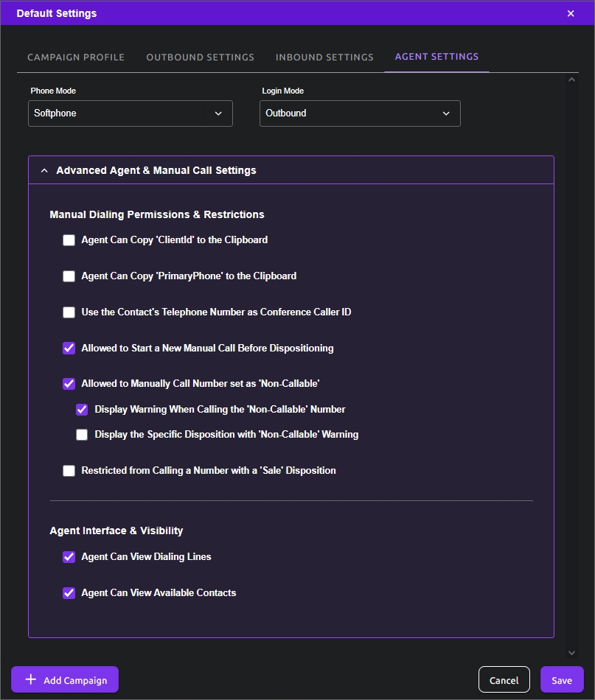Uncheck Allowed to Start New Manual Call Before Dispositioning
Image resolution: width=595 pixels, height=700 pixels.
coord(69,349)
